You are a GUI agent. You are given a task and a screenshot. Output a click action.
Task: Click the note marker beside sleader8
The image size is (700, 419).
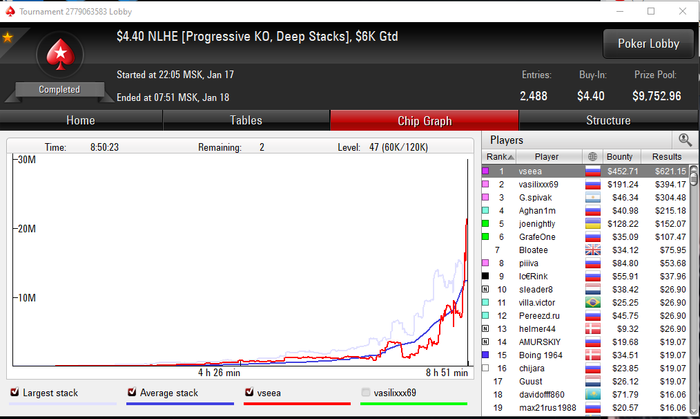click(485, 289)
